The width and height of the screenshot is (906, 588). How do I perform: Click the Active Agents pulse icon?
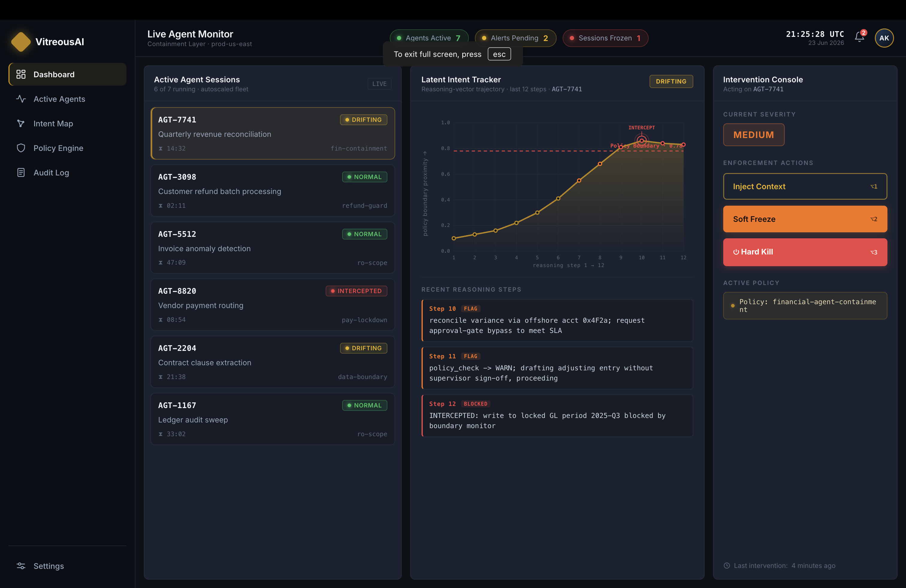(x=21, y=99)
